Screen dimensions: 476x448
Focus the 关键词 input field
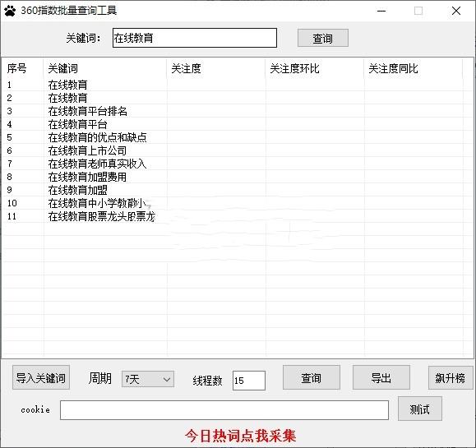point(195,38)
